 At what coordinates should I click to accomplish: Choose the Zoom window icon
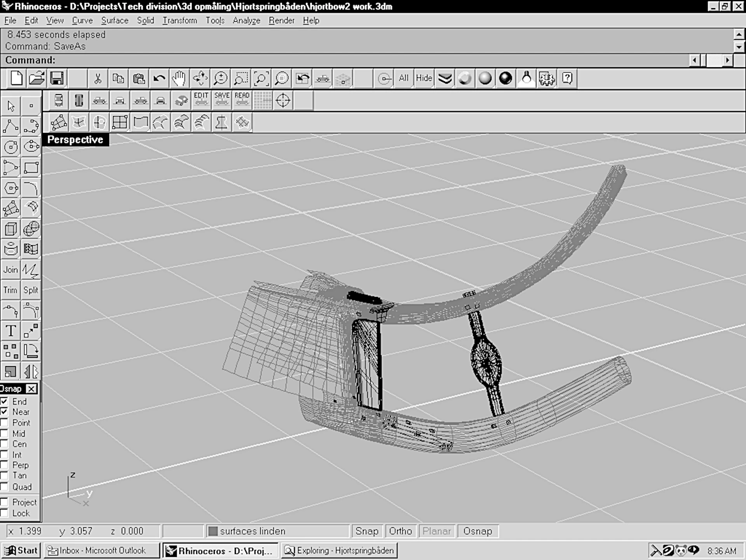tap(241, 79)
